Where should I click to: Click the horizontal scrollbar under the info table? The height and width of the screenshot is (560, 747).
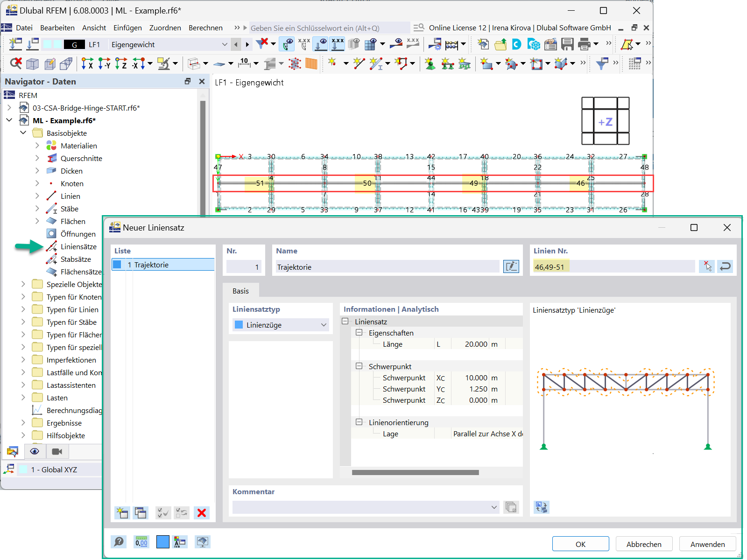[x=416, y=472]
